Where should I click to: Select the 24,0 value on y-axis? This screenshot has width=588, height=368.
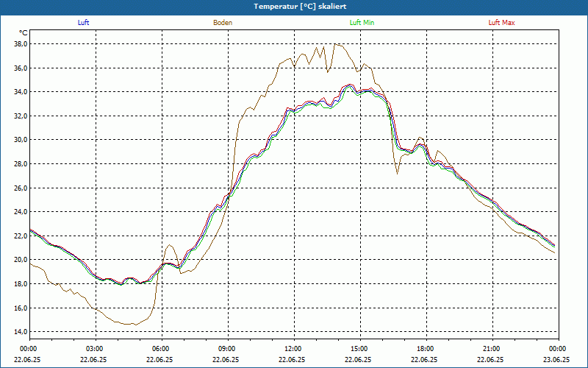(21, 212)
